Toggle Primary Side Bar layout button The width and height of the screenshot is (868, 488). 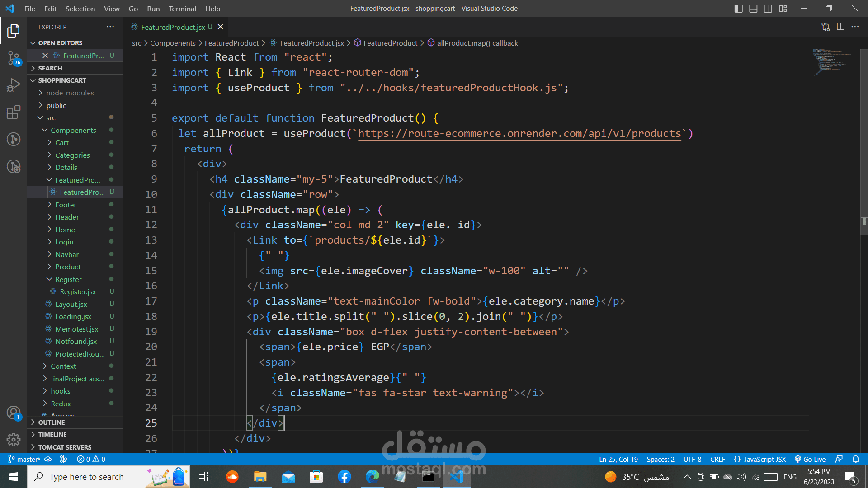[x=739, y=9]
